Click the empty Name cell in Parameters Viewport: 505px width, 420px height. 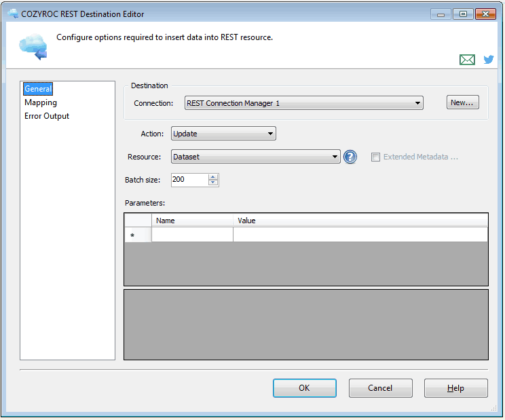[x=192, y=235]
